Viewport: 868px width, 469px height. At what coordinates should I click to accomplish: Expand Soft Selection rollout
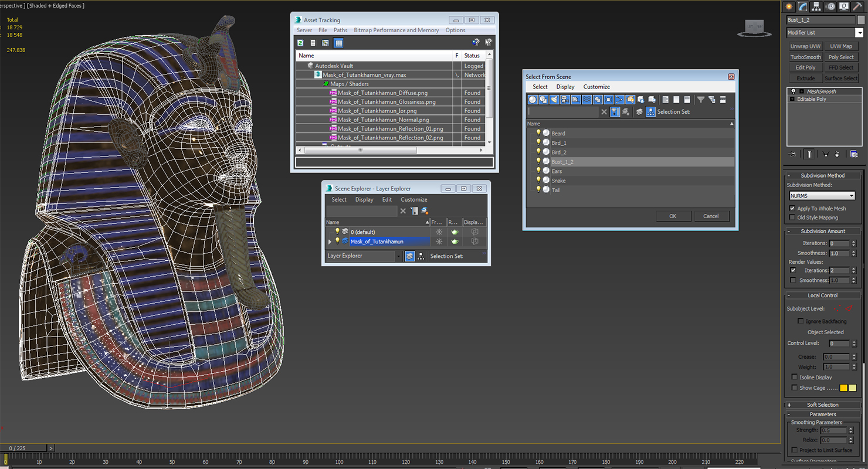(823, 405)
